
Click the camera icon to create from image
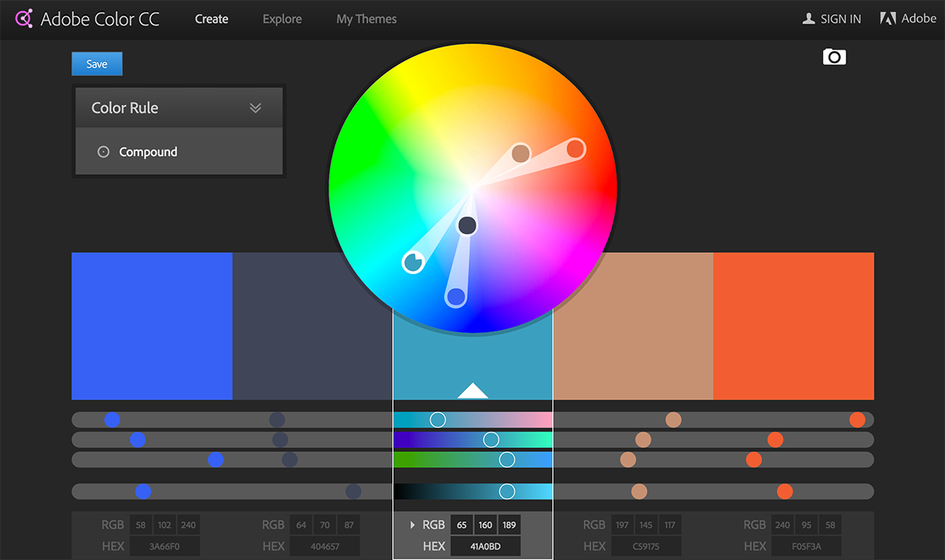834,56
